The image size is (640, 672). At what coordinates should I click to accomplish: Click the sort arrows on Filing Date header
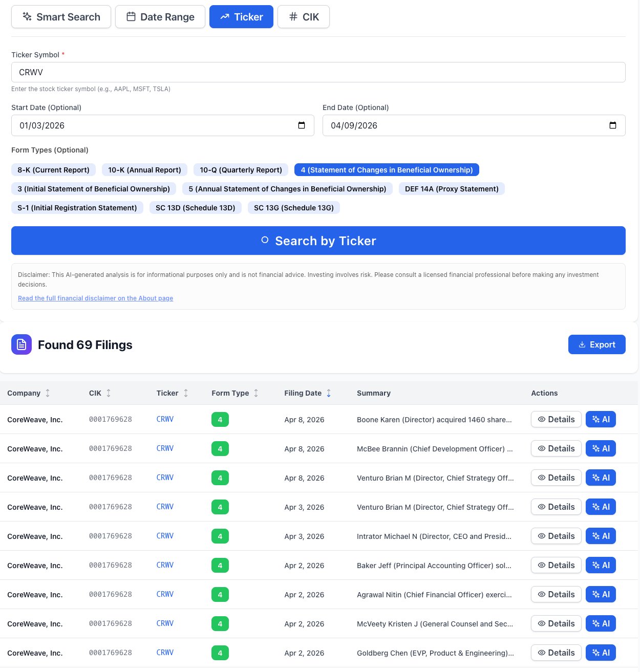pos(329,393)
